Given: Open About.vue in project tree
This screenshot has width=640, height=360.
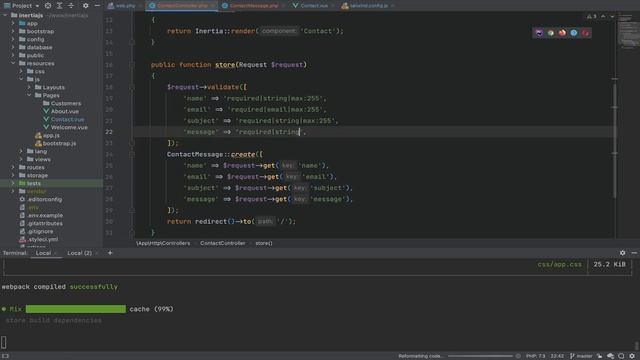Looking at the screenshot, I should click(x=61, y=111).
